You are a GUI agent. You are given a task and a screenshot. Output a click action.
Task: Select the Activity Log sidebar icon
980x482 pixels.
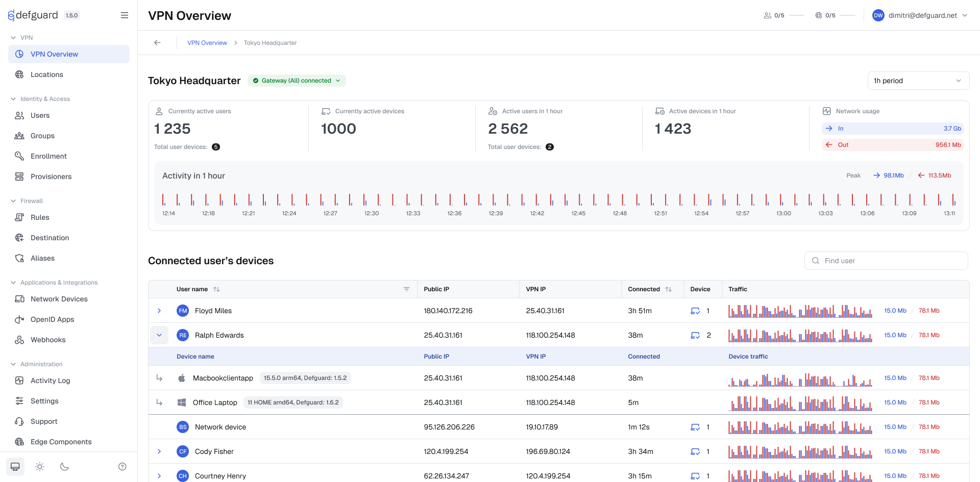(19, 380)
